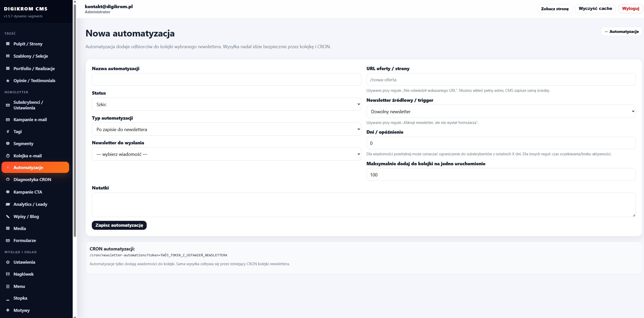
Task: Open the Status dropdown showing Szkic
Action: tap(226, 104)
